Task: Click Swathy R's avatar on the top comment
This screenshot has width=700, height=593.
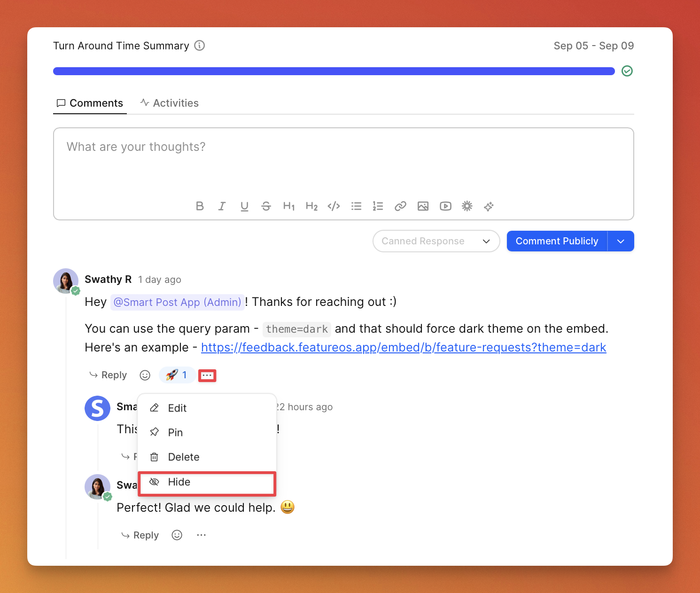Action: [66, 281]
